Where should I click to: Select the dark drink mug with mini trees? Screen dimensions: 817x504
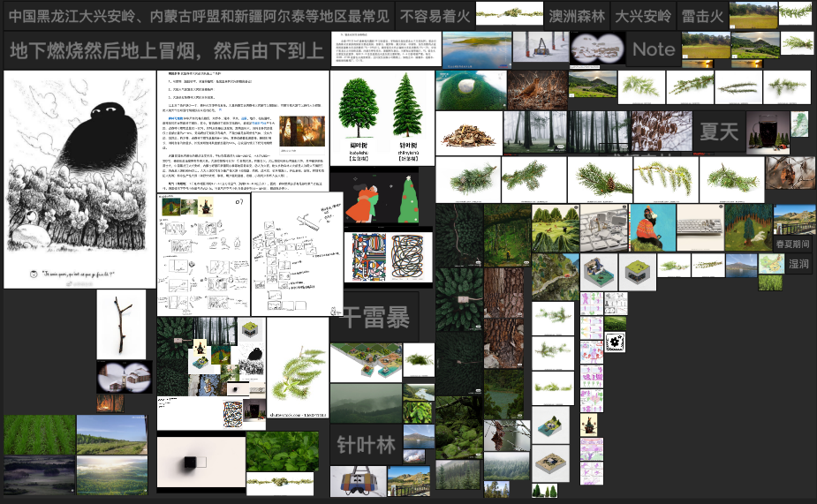coord(768,132)
